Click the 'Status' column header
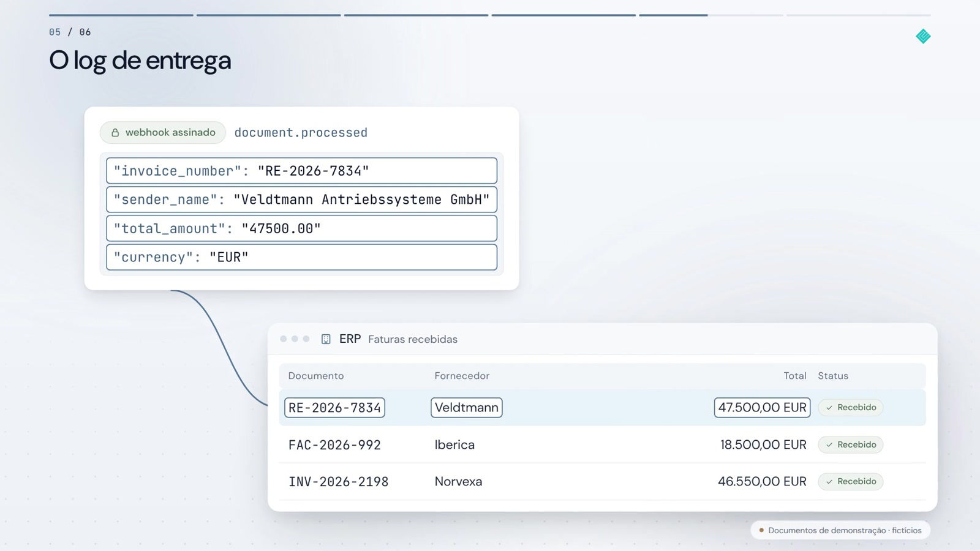Image resolution: width=980 pixels, height=551 pixels. coord(833,376)
